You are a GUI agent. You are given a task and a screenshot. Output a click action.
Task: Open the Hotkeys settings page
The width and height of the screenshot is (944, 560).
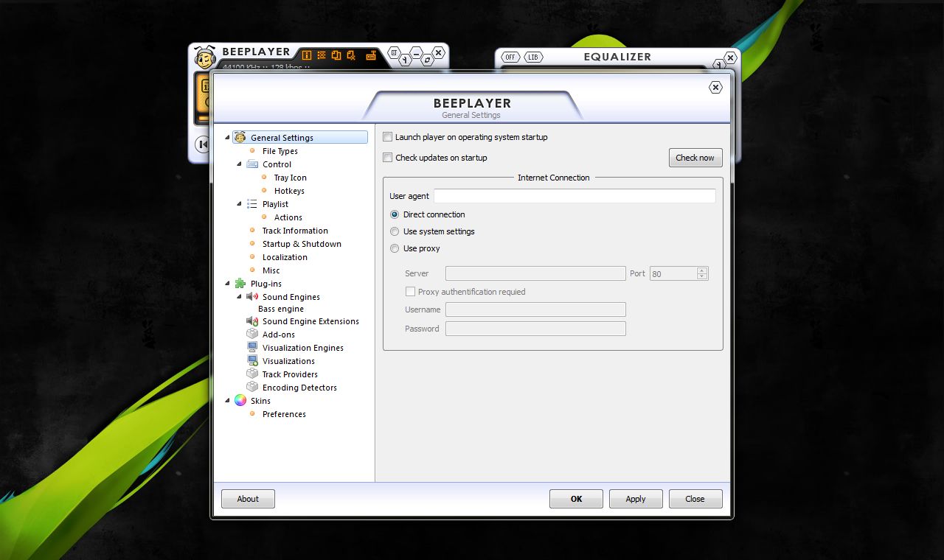click(x=289, y=191)
